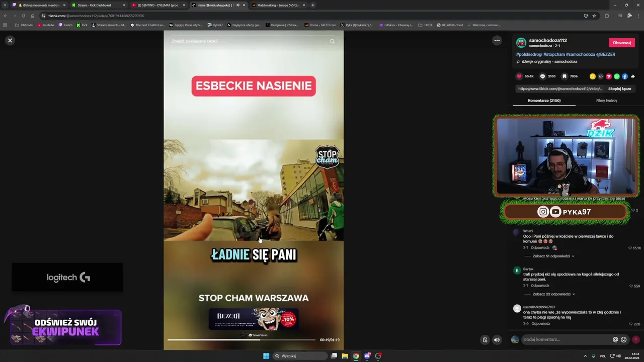Copy link with Skopiuj łącze
The height and width of the screenshot is (362, 644).
click(619, 88)
